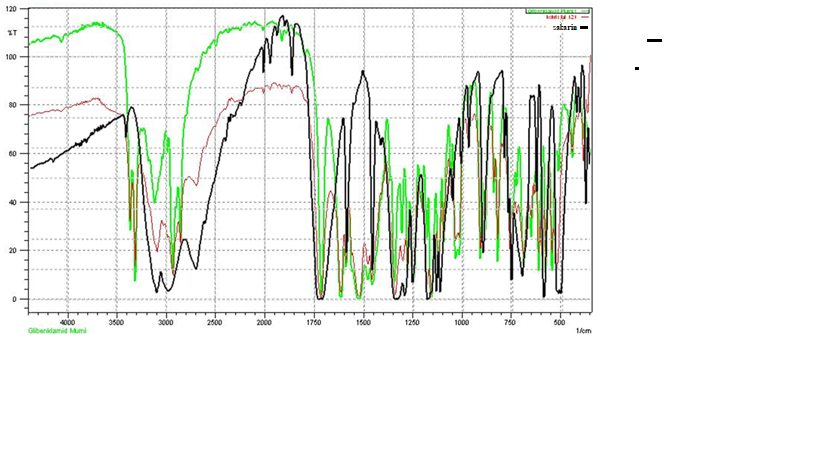Click the 750 x-axis tick label
Screen dimensions: 819x460
tap(509, 322)
